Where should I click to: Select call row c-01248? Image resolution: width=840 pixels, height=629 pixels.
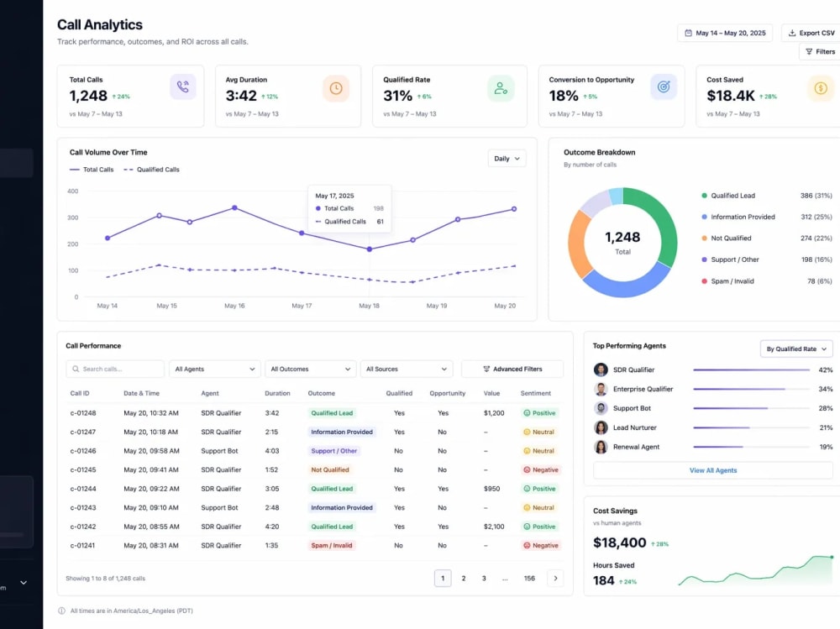click(x=314, y=413)
